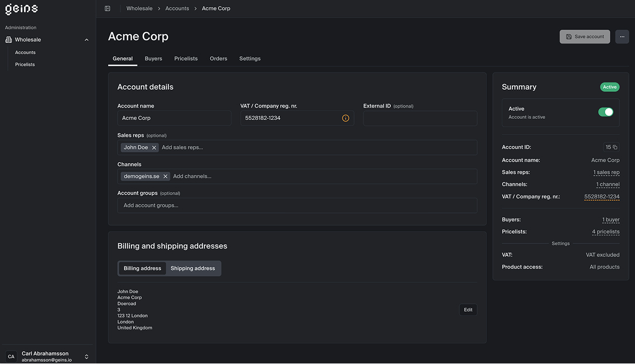Click the Save account button
Viewport: 635px width, 364px height.
pyautogui.click(x=584, y=37)
